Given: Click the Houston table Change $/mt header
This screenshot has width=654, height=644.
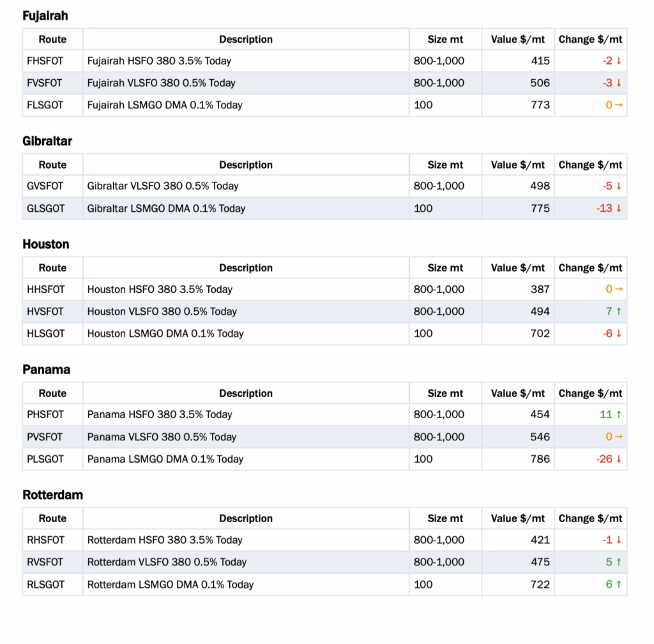Looking at the screenshot, I should 590,268.
